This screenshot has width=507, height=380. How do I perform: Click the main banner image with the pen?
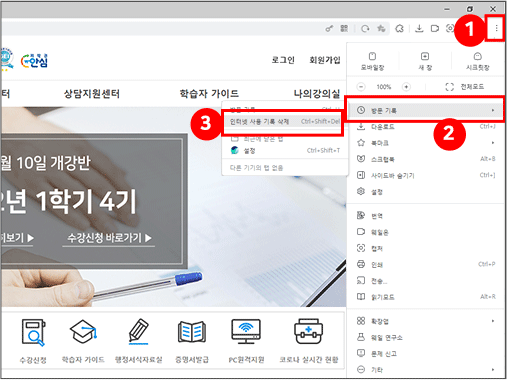[x=173, y=207]
